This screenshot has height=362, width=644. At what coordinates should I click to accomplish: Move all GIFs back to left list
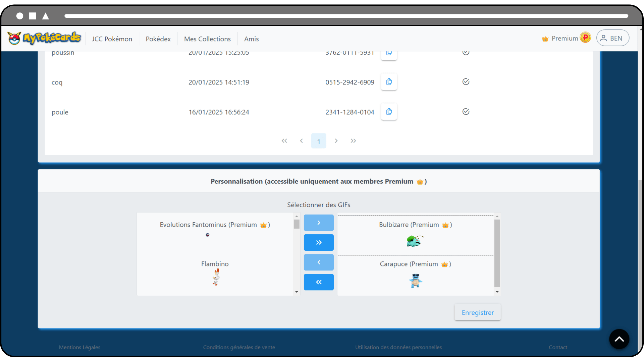[318, 282]
